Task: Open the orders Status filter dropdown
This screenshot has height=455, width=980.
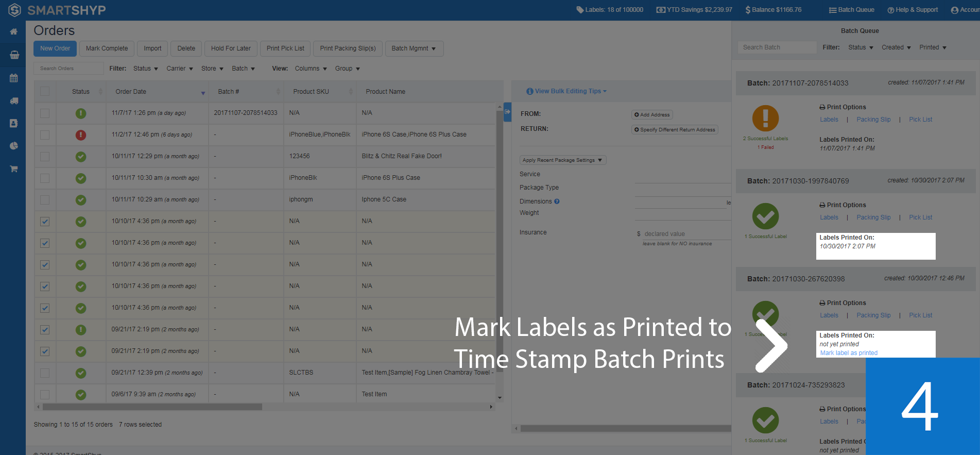Action: pyautogui.click(x=145, y=69)
